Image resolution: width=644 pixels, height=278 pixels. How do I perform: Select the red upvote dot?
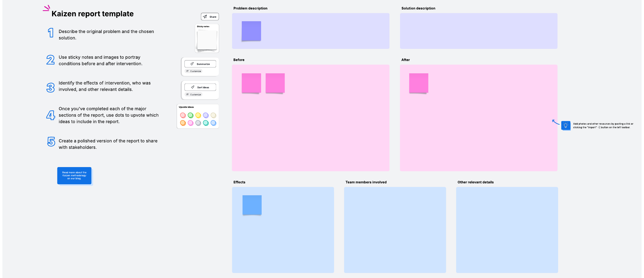(183, 115)
